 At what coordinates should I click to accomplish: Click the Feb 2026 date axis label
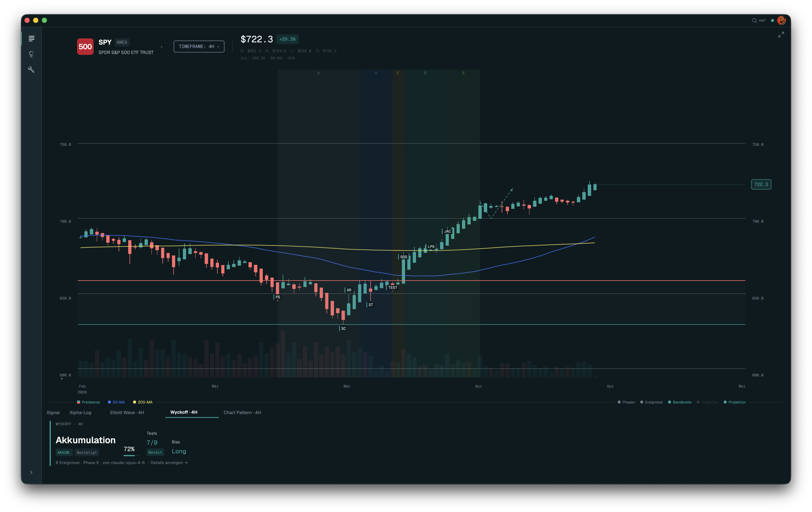pyautogui.click(x=82, y=389)
